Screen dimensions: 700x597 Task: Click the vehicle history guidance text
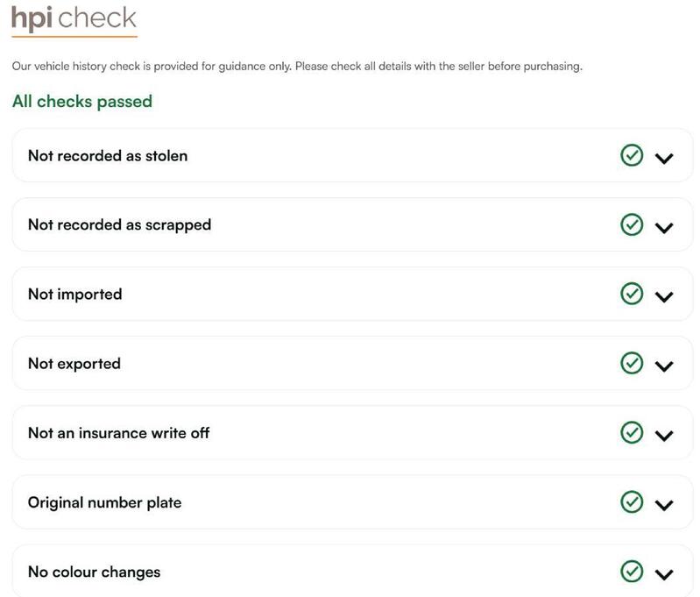click(297, 67)
